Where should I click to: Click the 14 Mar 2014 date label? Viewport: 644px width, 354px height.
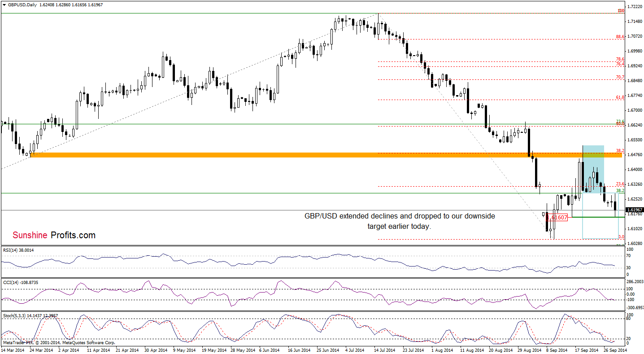tap(13, 350)
